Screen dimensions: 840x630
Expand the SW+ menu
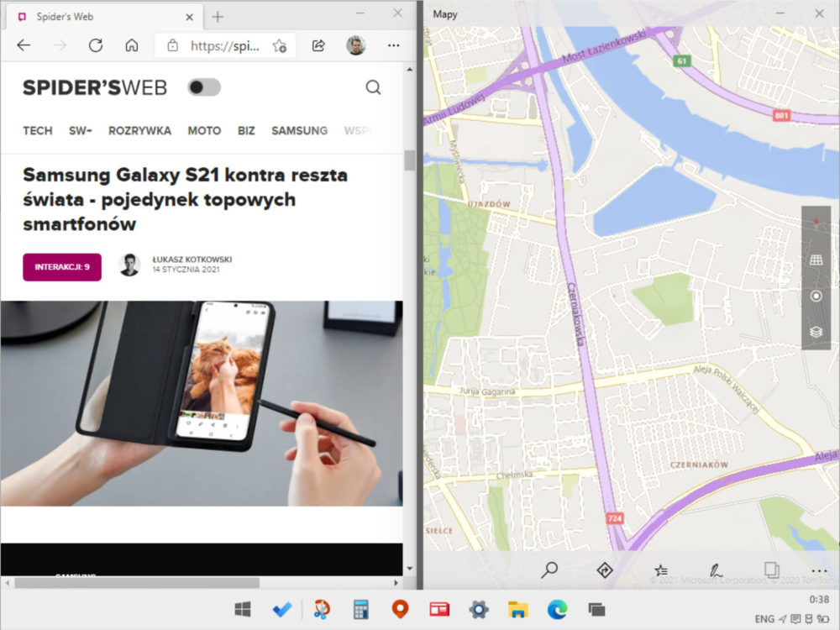click(x=81, y=131)
